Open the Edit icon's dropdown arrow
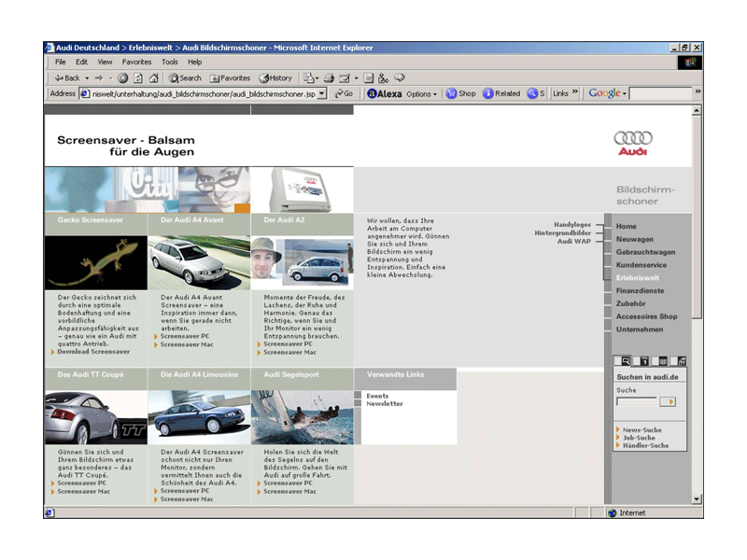The width and height of the screenshot is (747, 560). [x=357, y=78]
